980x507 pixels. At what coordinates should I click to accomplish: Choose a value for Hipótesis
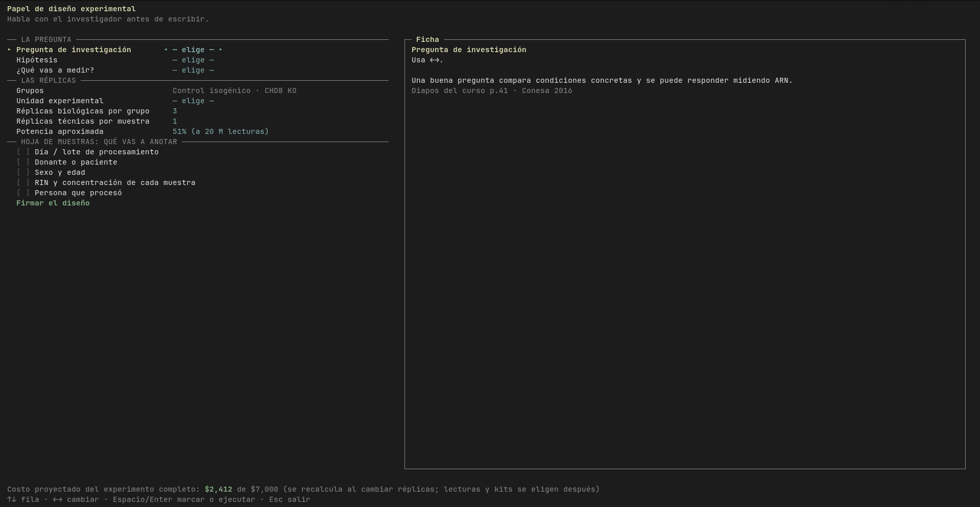click(x=193, y=60)
